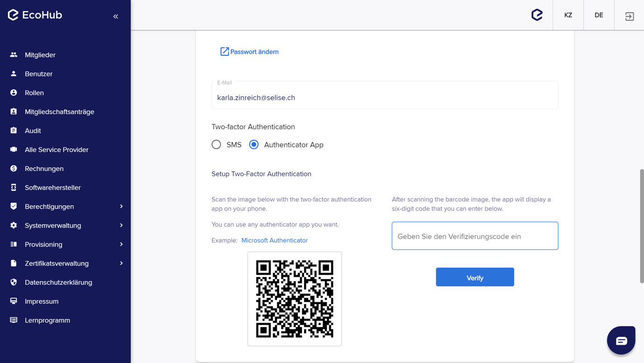The width and height of the screenshot is (644, 363).
Task: Click the EcoHub logo icon in sidebar
Action: pyautogui.click(x=13, y=15)
